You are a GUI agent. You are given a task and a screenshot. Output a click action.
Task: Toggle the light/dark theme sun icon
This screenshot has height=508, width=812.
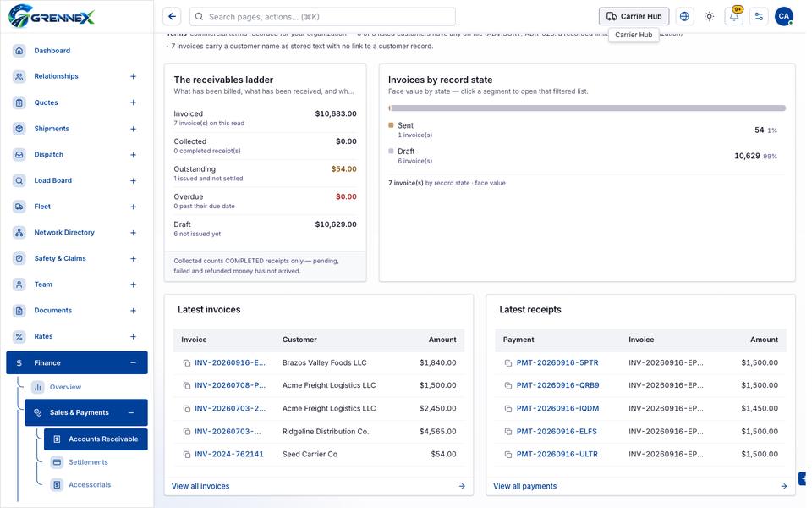(709, 17)
